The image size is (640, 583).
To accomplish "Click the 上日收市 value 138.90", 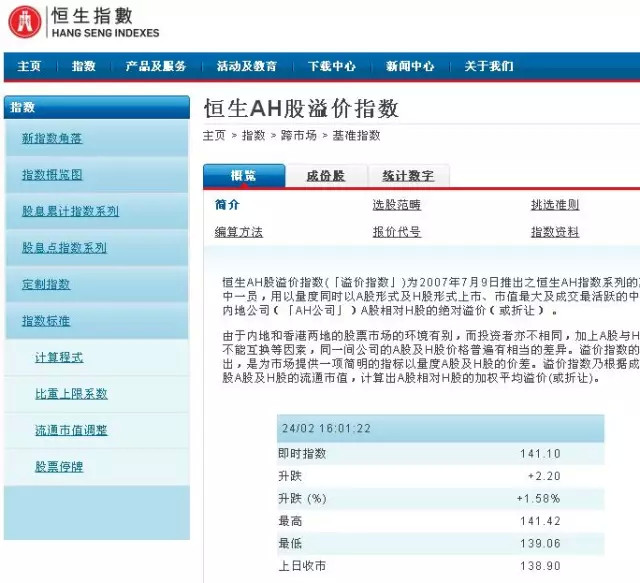I will (x=540, y=566).
